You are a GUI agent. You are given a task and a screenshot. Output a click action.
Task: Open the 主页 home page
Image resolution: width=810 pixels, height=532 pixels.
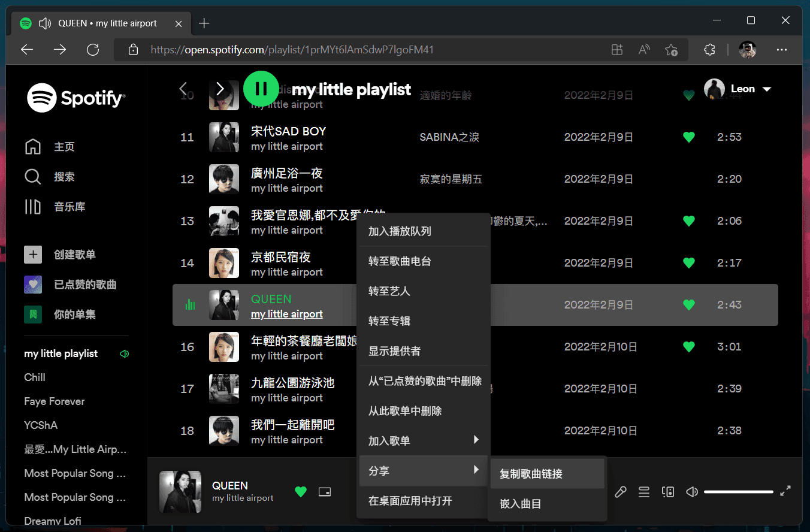tap(50, 147)
